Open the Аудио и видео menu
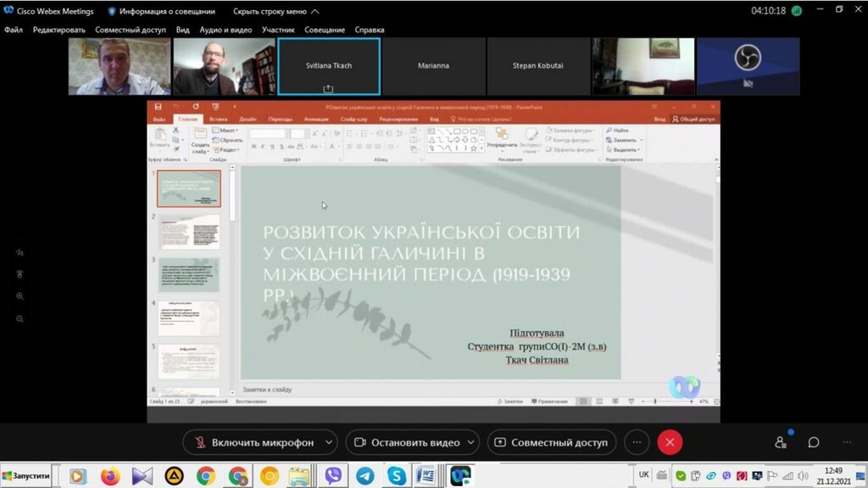This screenshot has width=868, height=488. (x=225, y=30)
